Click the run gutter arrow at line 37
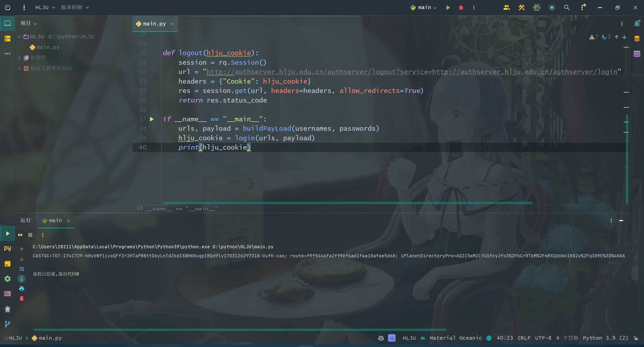The height and width of the screenshot is (347, 644). pos(152,119)
